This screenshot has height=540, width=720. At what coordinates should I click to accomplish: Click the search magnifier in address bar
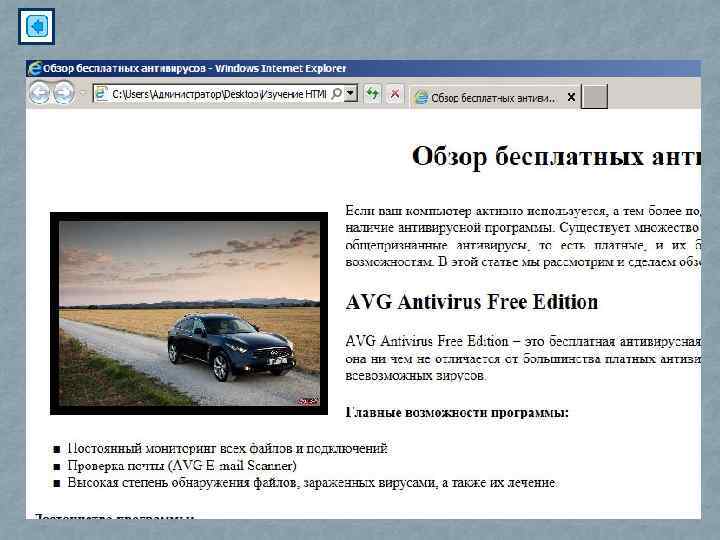(x=337, y=94)
